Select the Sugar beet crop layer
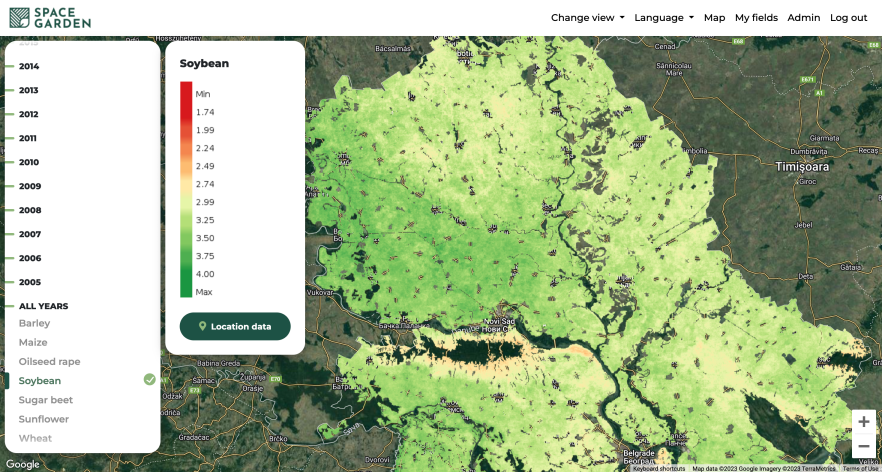Viewport: 882px width, 472px height. tap(46, 400)
